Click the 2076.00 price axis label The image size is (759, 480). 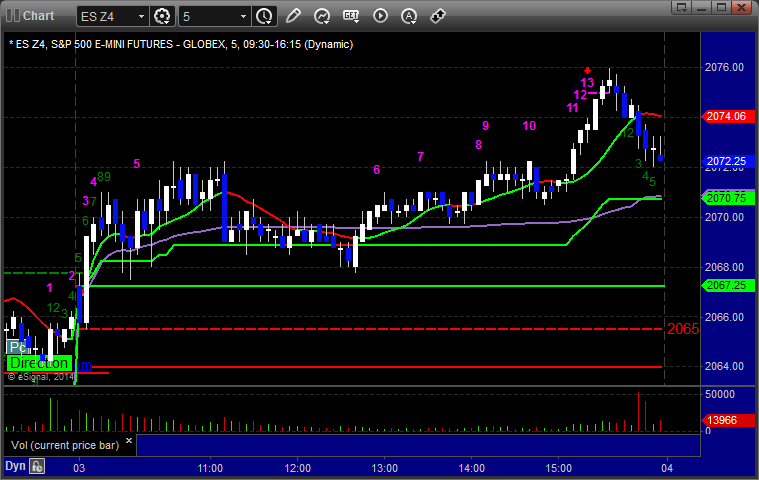pyautogui.click(x=724, y=67)
